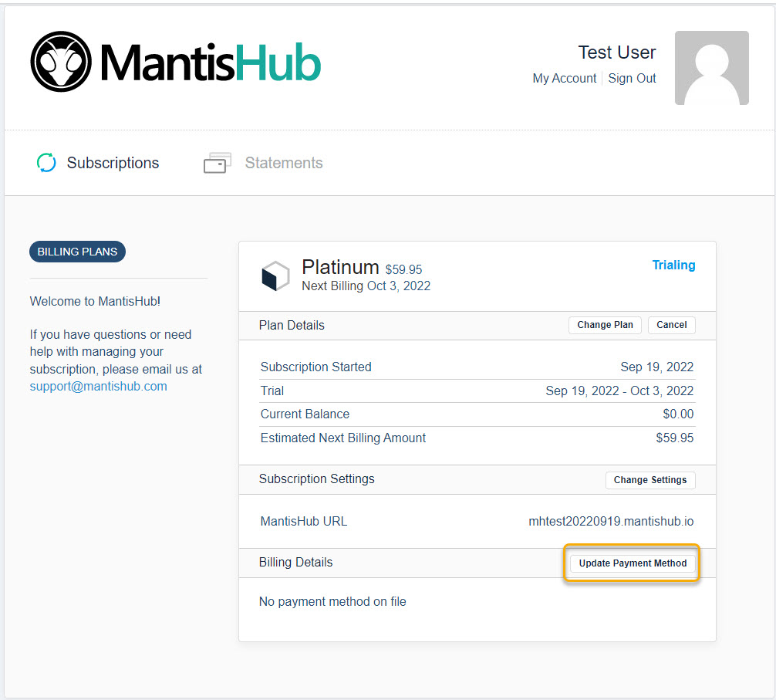Click the Change Plan button

[x=605, y=325]
